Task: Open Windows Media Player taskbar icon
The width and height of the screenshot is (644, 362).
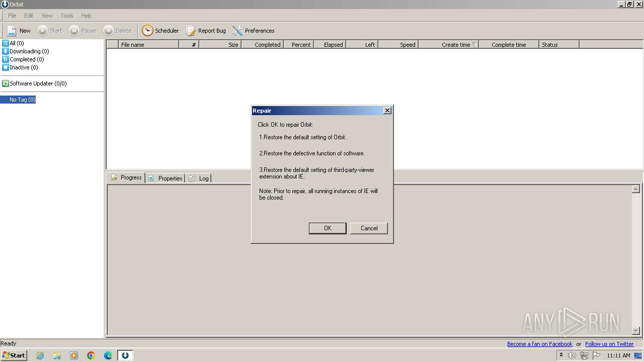Action: pos(74,355)
